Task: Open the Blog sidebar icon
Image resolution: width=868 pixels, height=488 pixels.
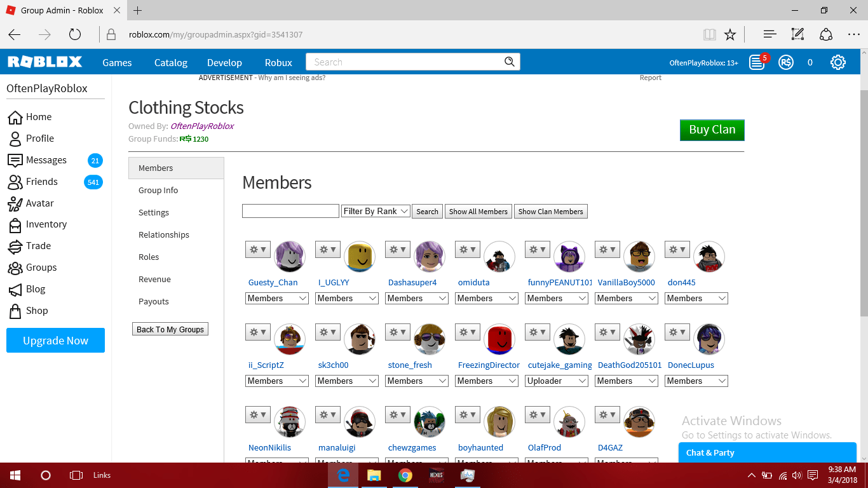Action: pyautogui.click(x=15, y=289)
